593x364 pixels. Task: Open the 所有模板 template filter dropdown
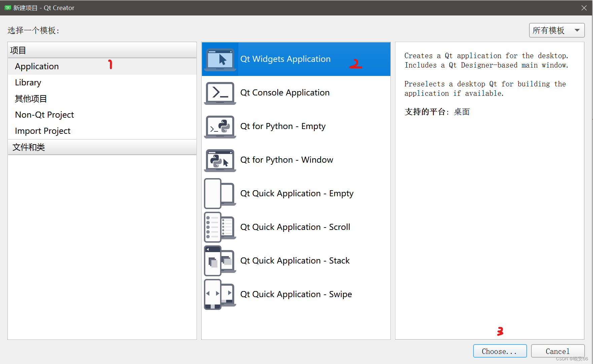click(x=557, y=30)
